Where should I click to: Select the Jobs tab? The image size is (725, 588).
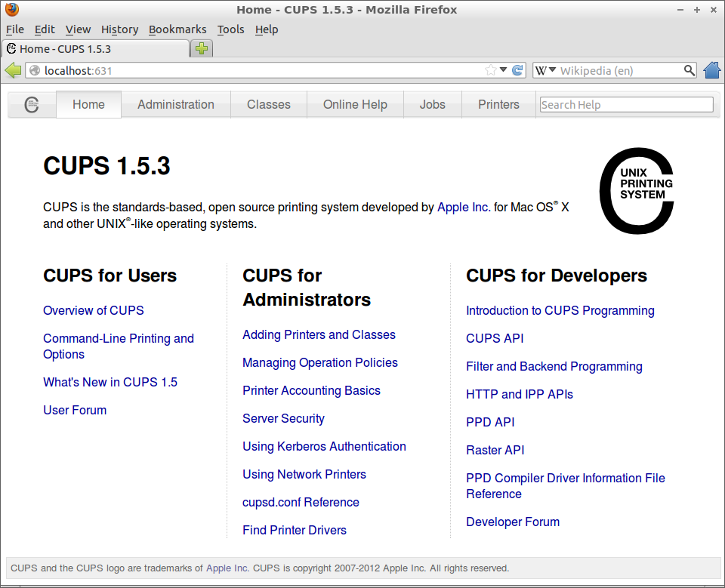(x=432, y=105)
